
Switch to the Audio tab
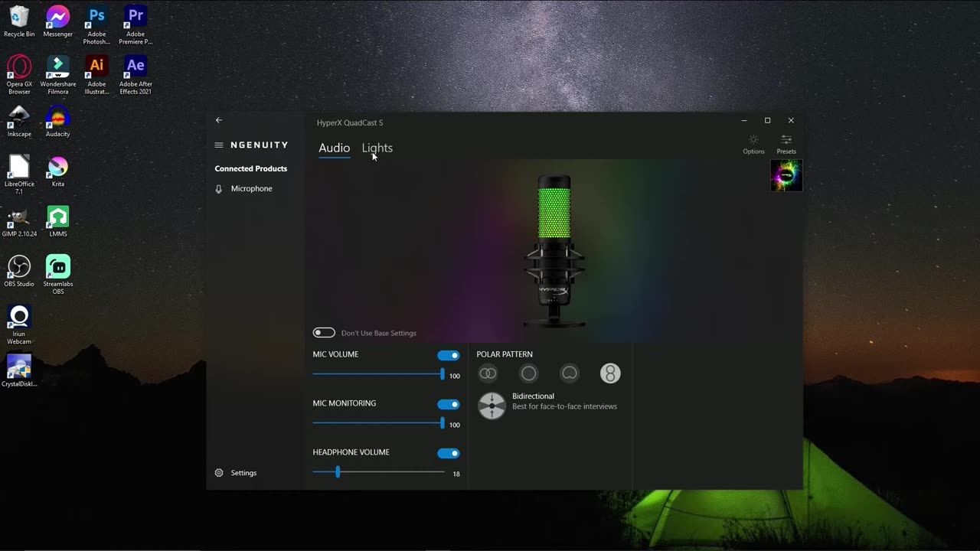(334, 148)
